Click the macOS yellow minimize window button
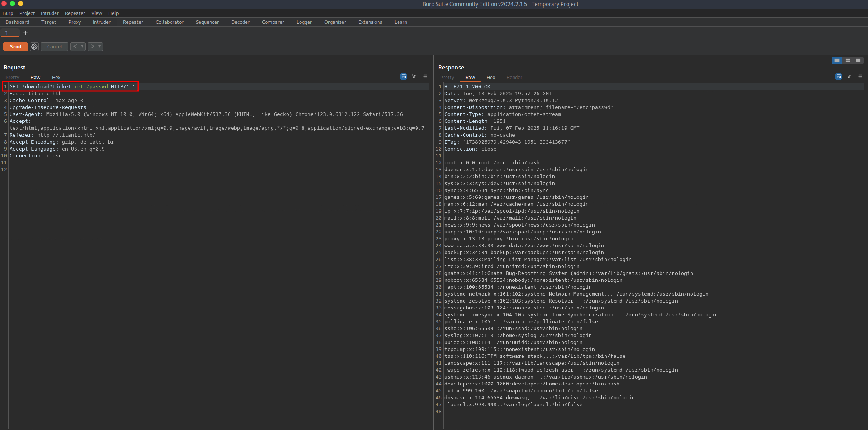Screen dimensions: 868x430 click(x=21, y=3)
